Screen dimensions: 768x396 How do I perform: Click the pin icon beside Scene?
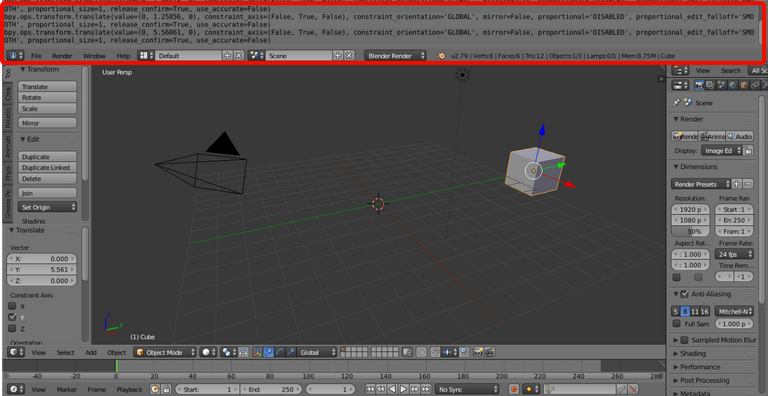(x=676, y=103)
